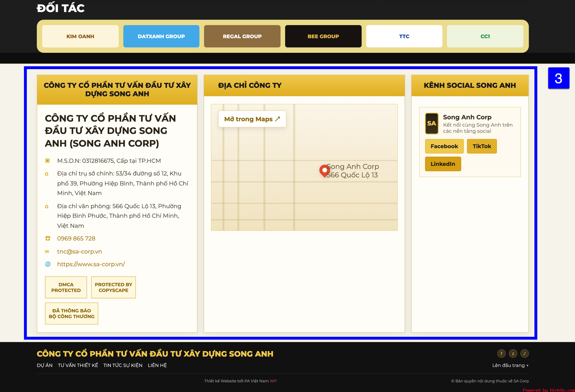Click the 'Đã thông báo Bộ Công Thương' badge
Viewport: 575px width, 392px height.
[71, 313]
